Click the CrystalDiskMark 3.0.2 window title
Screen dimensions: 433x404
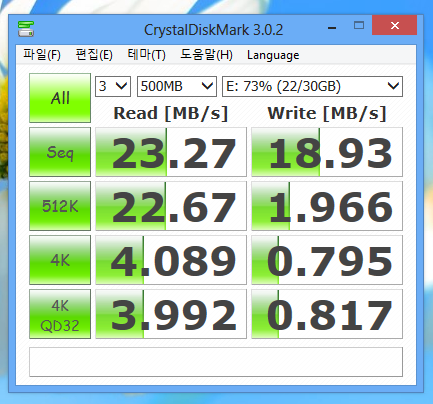(214, 30)
